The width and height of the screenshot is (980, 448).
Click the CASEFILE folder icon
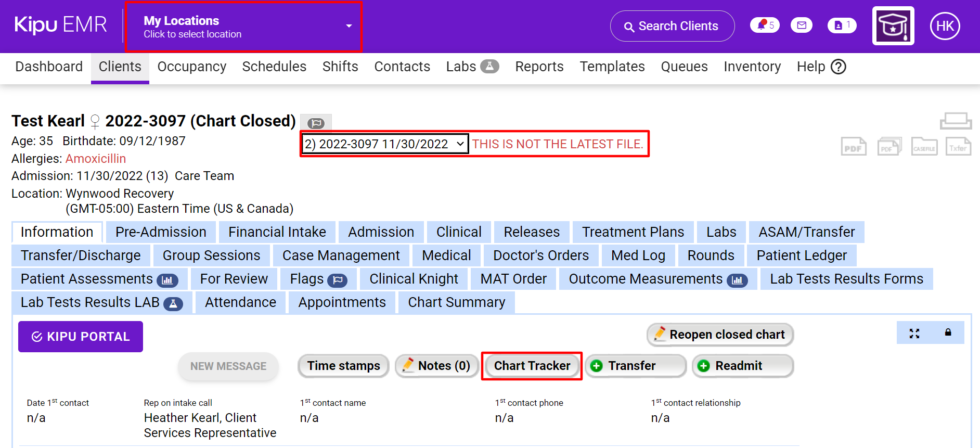pyautogui.click(x=924, y=147)
